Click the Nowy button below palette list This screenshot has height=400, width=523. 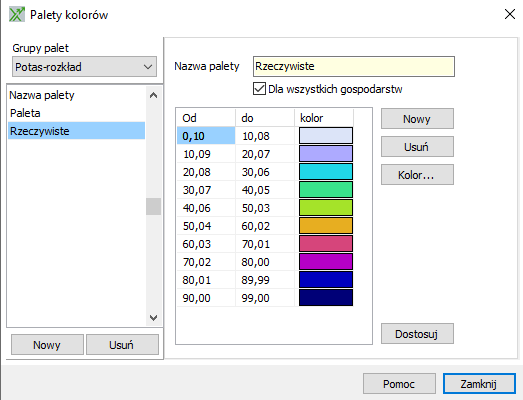pos(47,345)
